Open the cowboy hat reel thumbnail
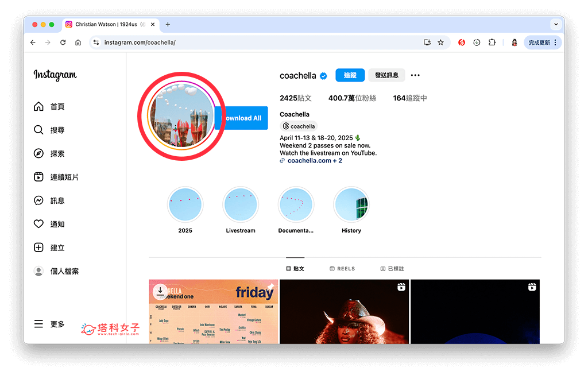The image size is (588, 375). [345, 312]
